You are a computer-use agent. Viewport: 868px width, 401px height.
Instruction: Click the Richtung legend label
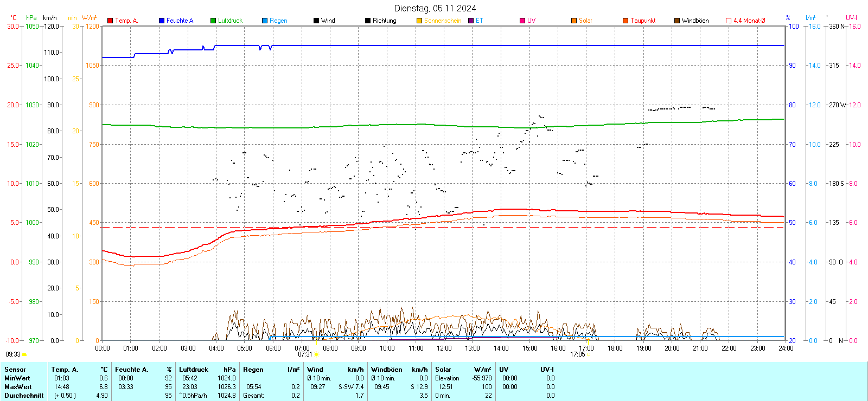click(384, 21)
